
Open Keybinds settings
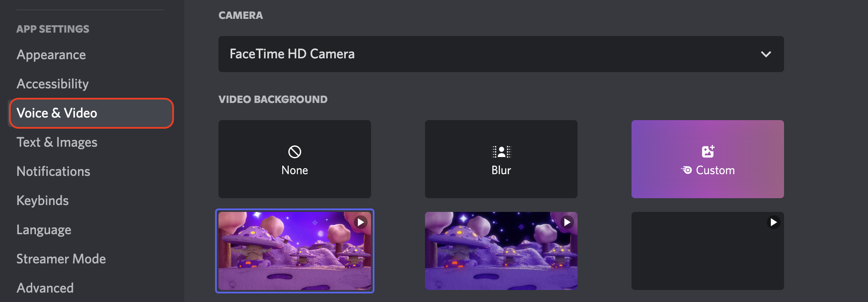pyautogui.click(x=42, y=201)
